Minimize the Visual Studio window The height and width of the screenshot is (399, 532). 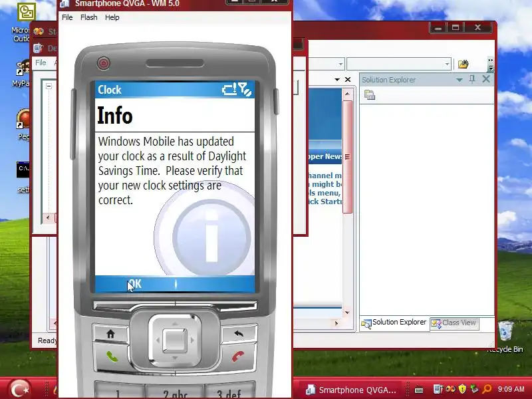[x=438, y=28]
